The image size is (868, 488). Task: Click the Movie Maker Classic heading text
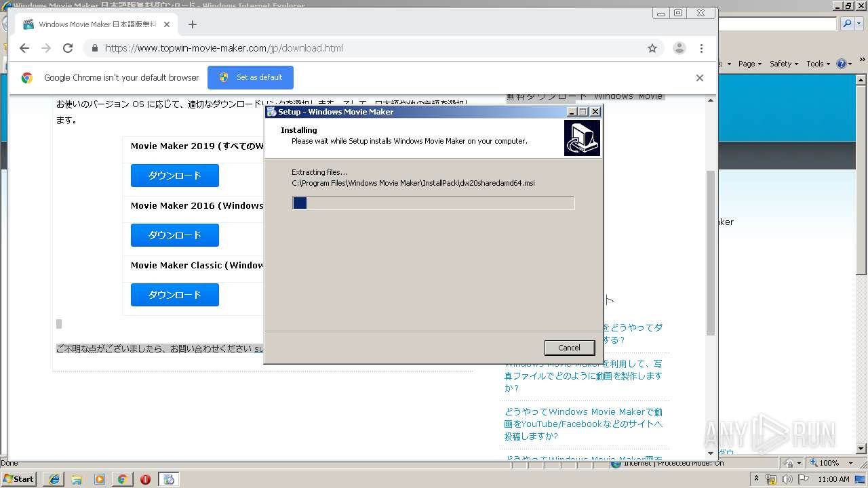197,265
